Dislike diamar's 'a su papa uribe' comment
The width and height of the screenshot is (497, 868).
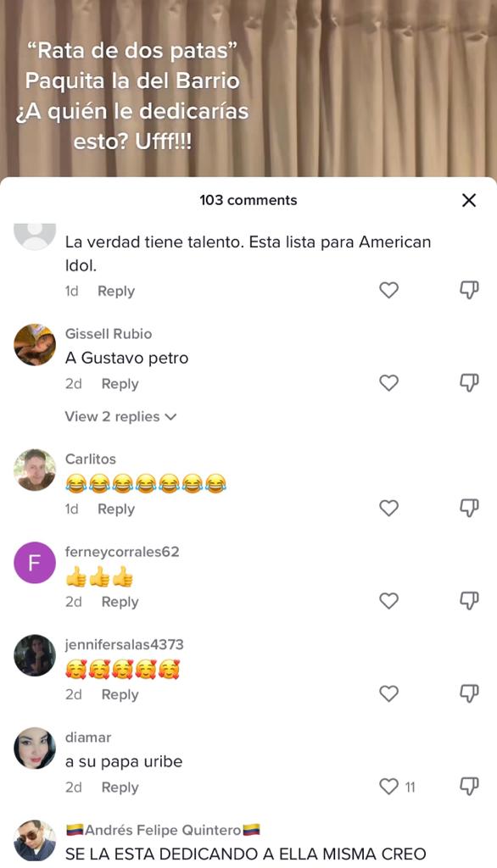pos(469,787)
